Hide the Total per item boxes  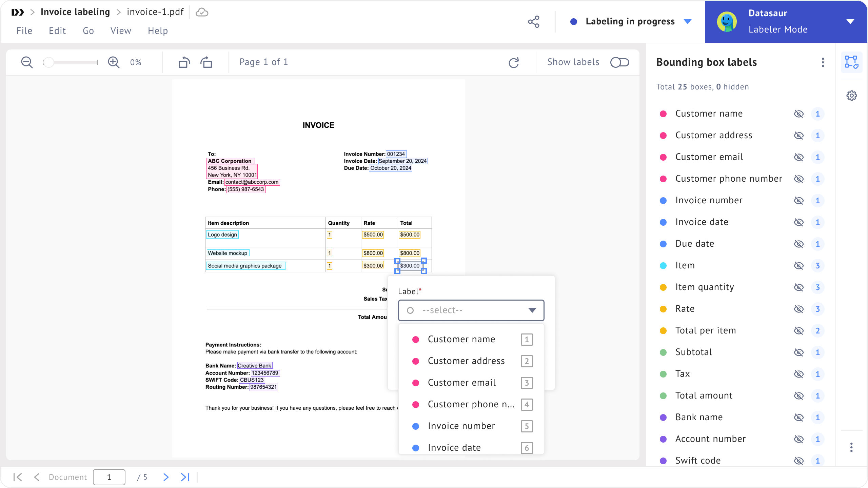[x=799, y=331]
